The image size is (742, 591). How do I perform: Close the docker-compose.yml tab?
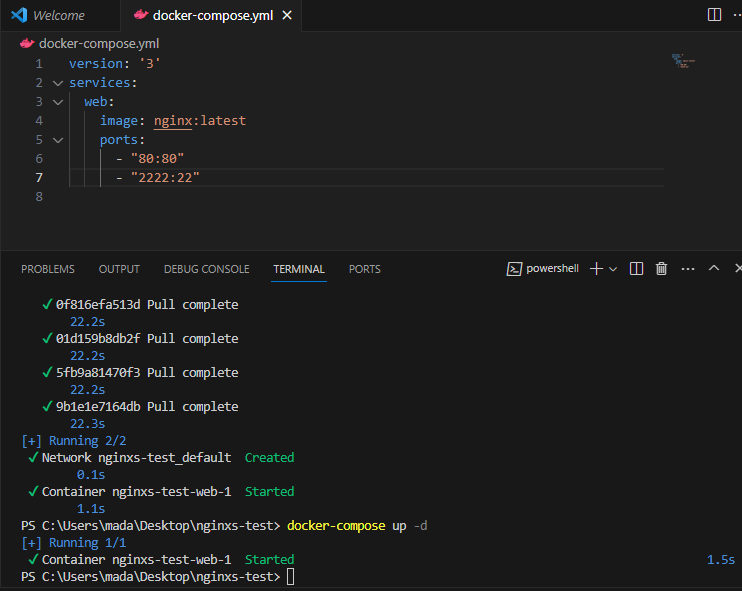point(287,15)
